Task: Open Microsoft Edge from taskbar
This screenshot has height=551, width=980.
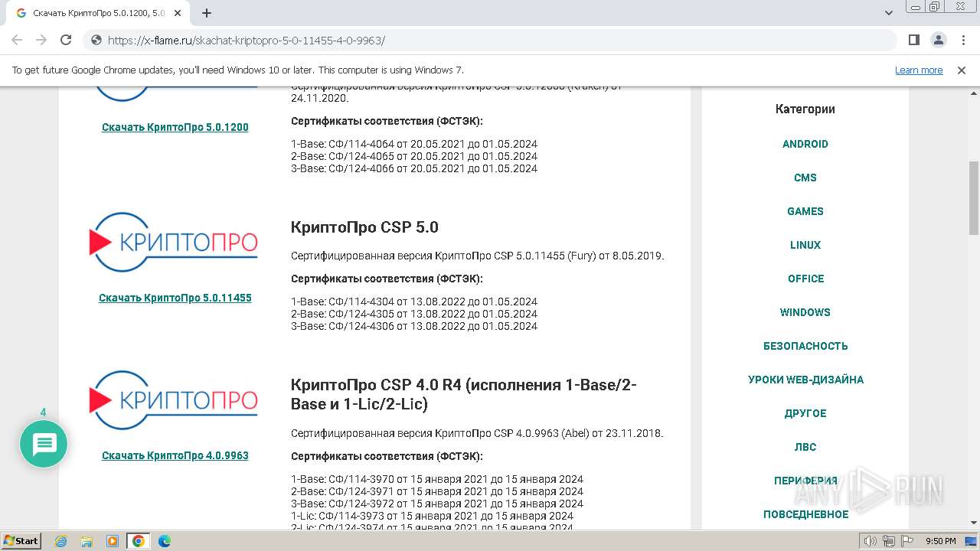Action: point(165,541)
